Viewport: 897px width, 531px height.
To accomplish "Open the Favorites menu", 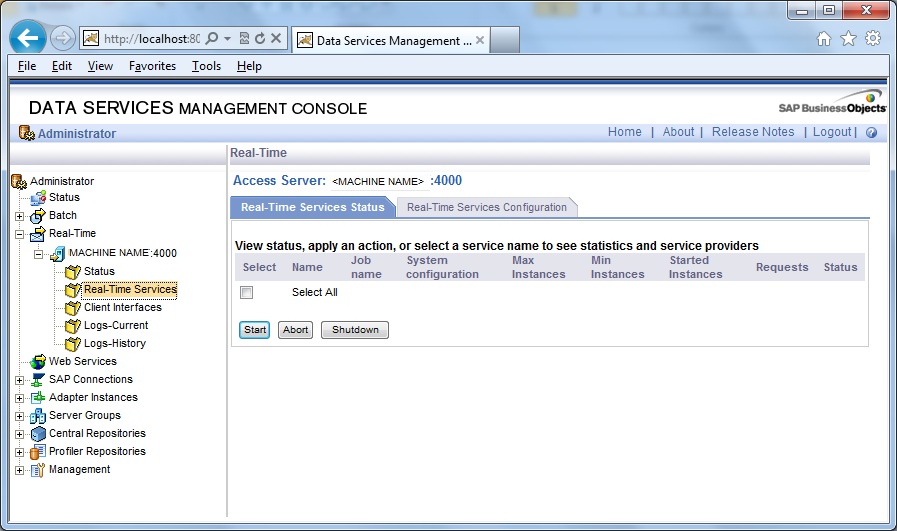I will (x=152, y=66).
